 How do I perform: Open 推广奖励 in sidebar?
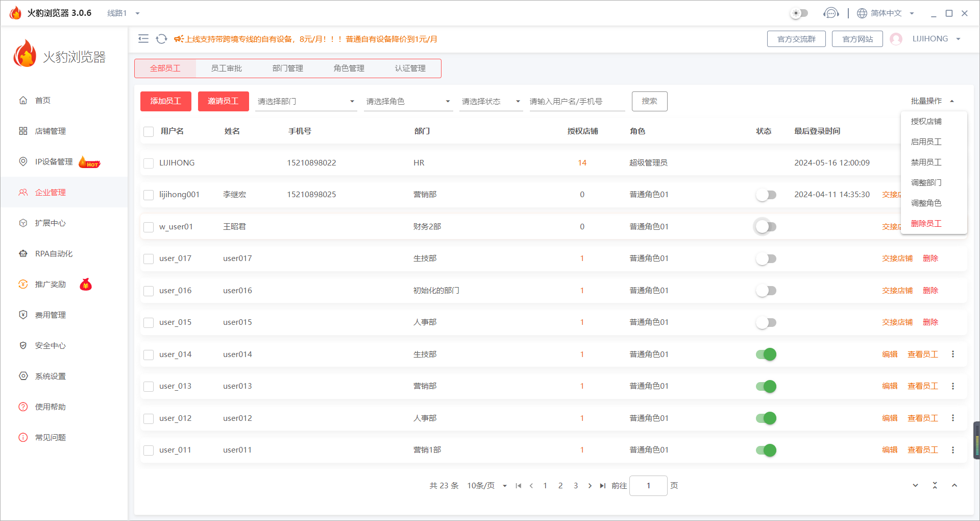coord(64,284)
